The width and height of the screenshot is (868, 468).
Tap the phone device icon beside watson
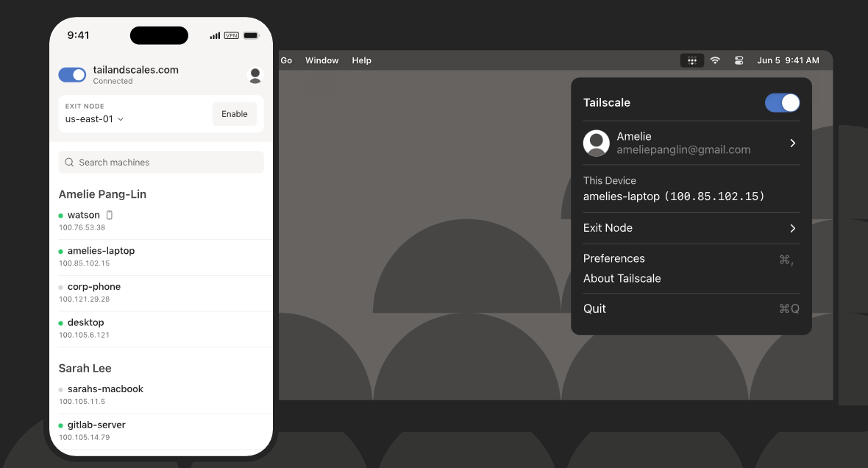tap(110, 215)
